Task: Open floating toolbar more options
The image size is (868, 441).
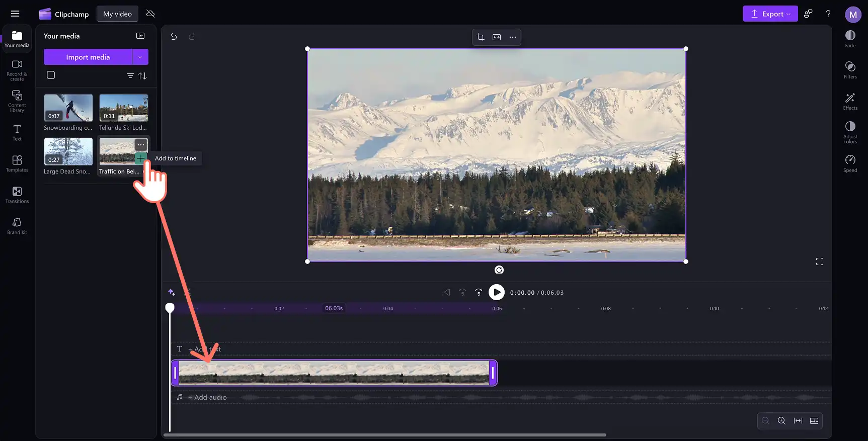Action: click(513, 37)
